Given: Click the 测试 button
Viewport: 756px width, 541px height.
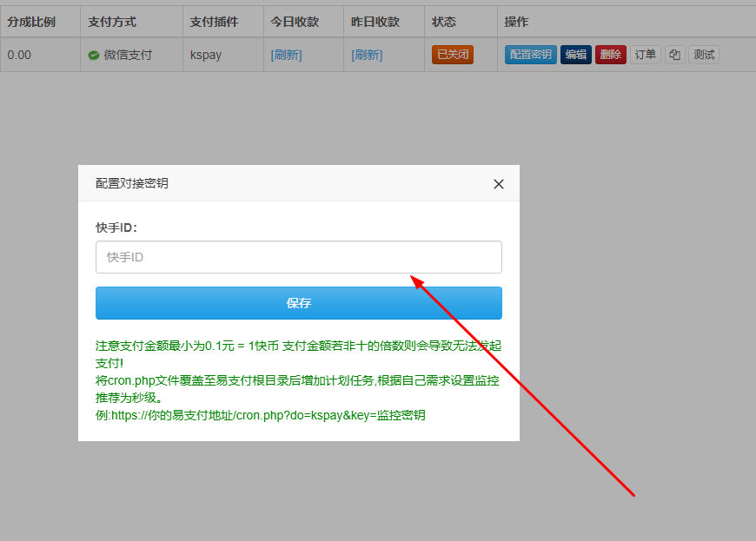Looking at the screenshot, I should pyautogui.click(x=704, y=55).
